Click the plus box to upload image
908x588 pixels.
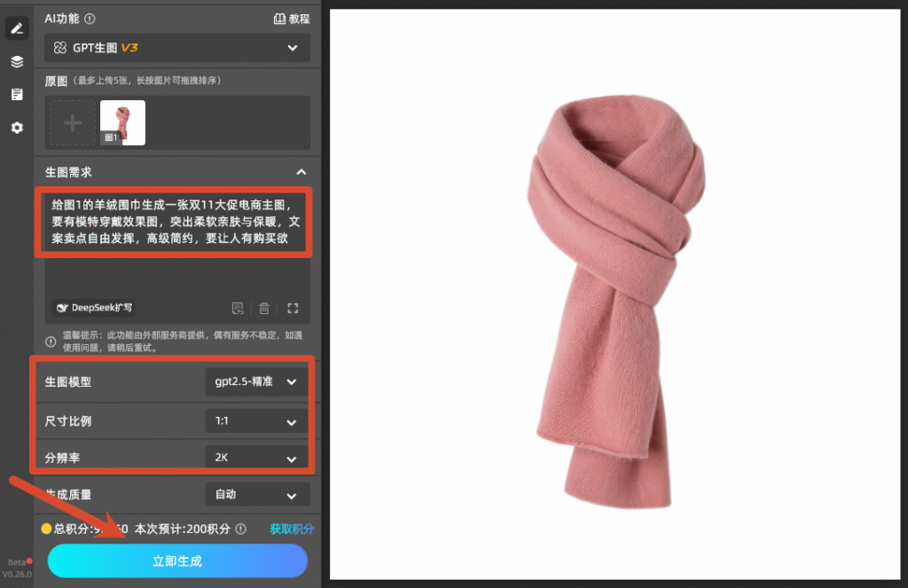click(x=73, y=122)
